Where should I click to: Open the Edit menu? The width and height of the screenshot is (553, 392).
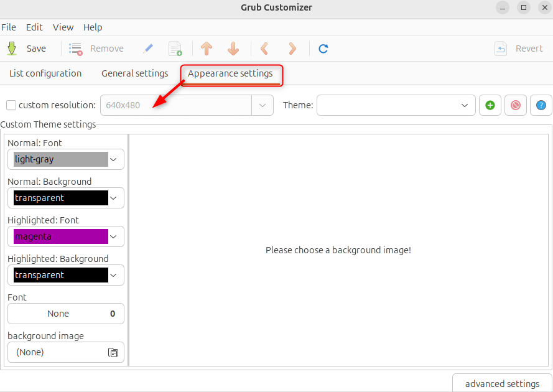[x=34, y=27]
